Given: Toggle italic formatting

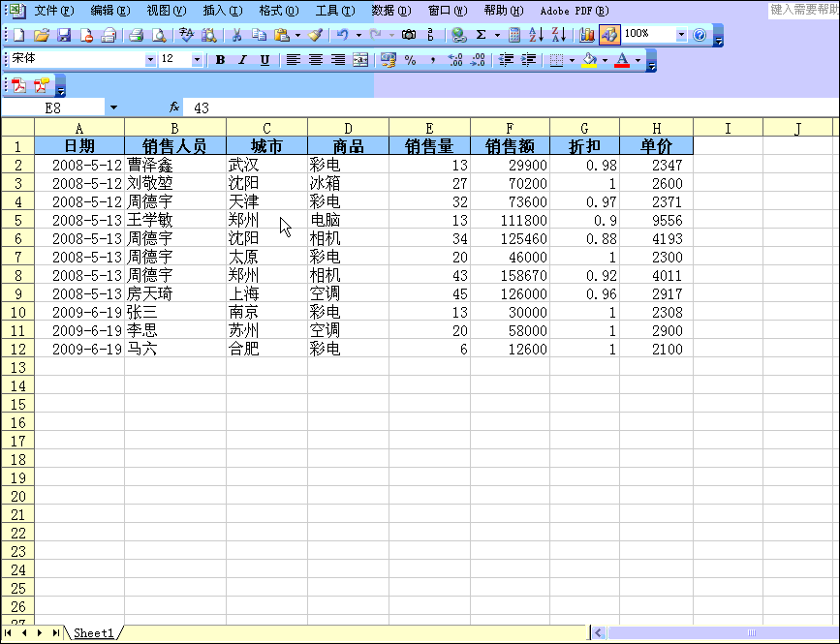Looking at the screenshot, I should click(x=242, y=59).
